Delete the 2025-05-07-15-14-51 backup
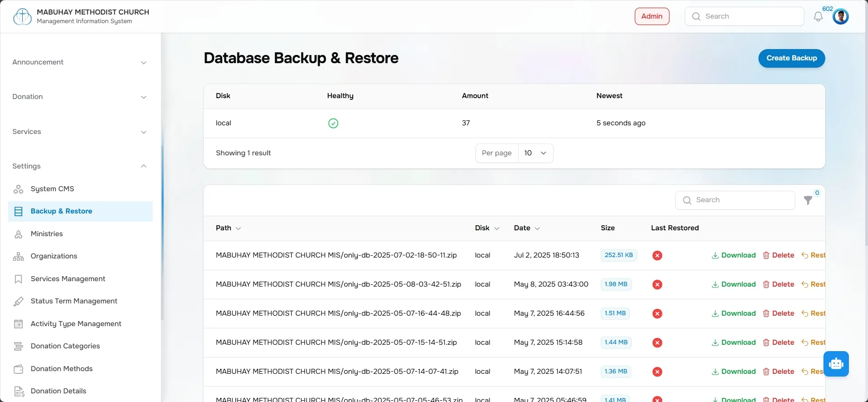This screenshot has height=402, width=868. pyautogui.click(x=778, y=342)
